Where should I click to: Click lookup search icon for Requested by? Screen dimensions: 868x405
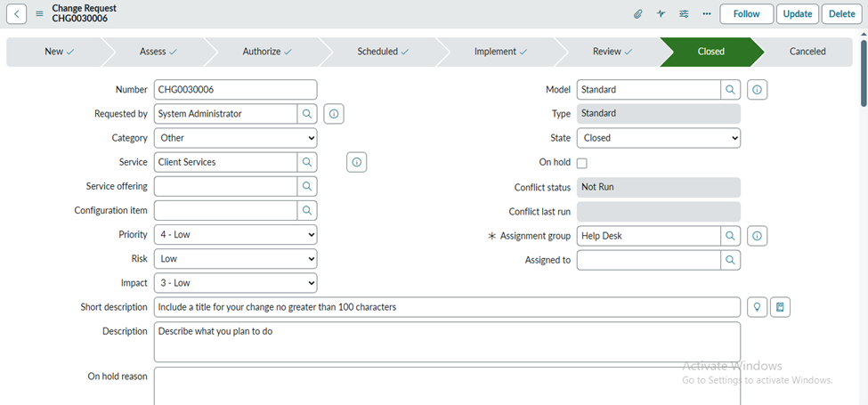point(307,114)
